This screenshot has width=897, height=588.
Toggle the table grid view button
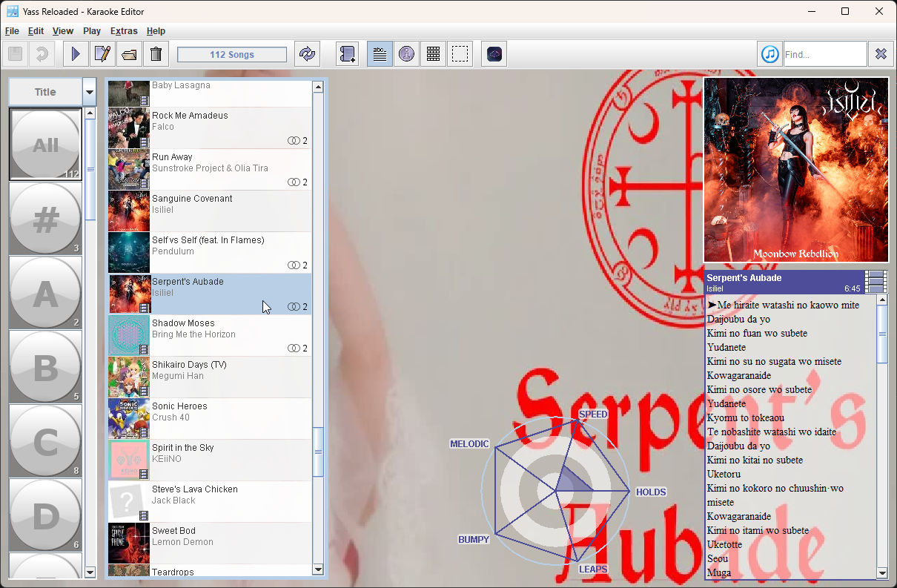(x=434, y=54)
